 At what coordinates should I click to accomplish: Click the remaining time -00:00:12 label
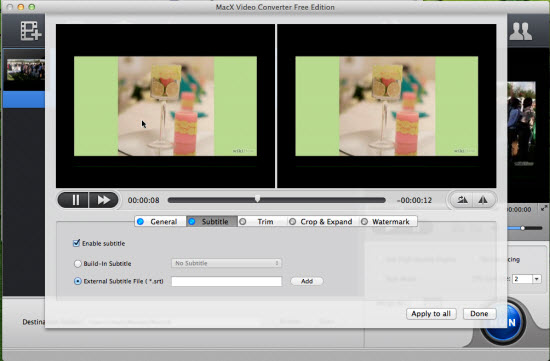point(414,200)
